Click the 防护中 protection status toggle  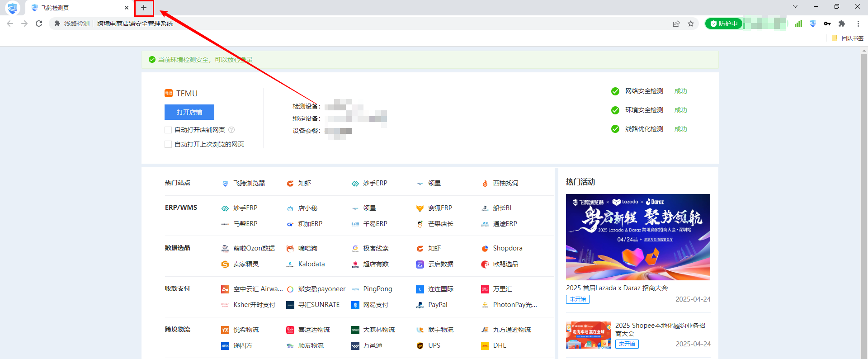pos(724,24)
